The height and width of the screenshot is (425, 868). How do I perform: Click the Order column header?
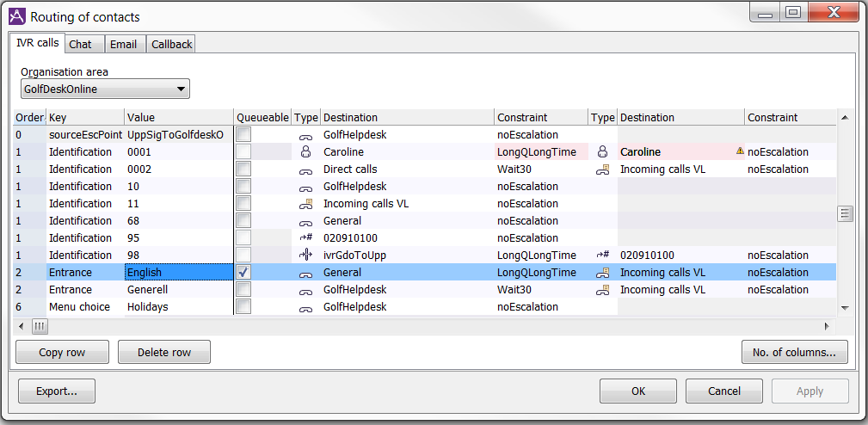coord(30,117)
